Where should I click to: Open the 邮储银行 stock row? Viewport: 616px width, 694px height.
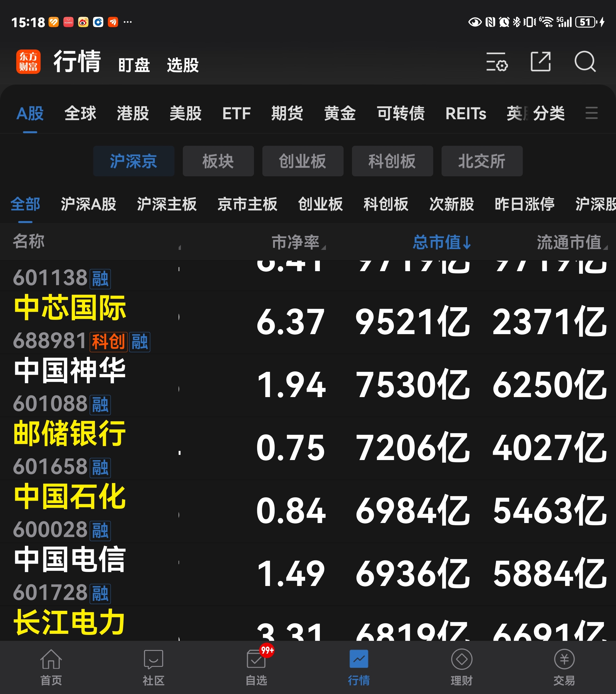[308, 448]
